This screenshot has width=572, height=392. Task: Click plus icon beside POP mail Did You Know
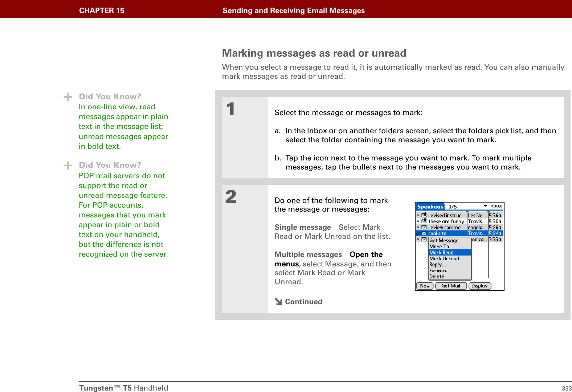point(68,166)
